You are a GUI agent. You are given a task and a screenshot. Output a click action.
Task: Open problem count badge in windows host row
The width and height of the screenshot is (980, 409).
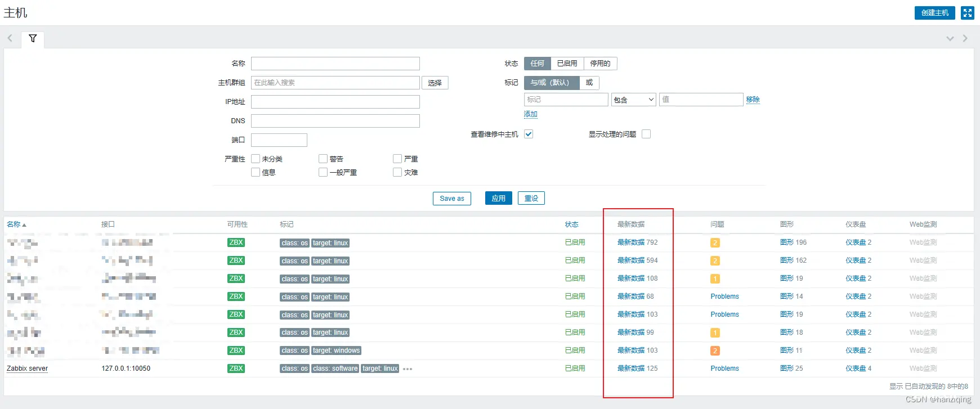click(x=715, y=351)
